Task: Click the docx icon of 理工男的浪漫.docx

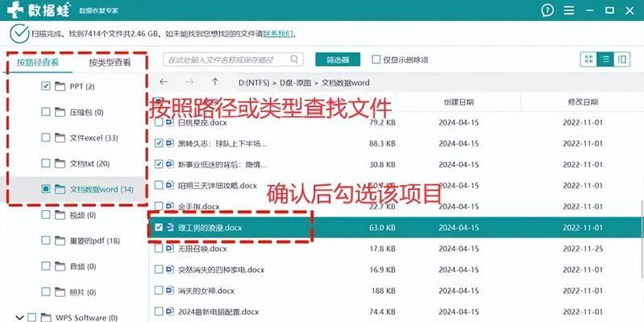Action: click(170, 227)
